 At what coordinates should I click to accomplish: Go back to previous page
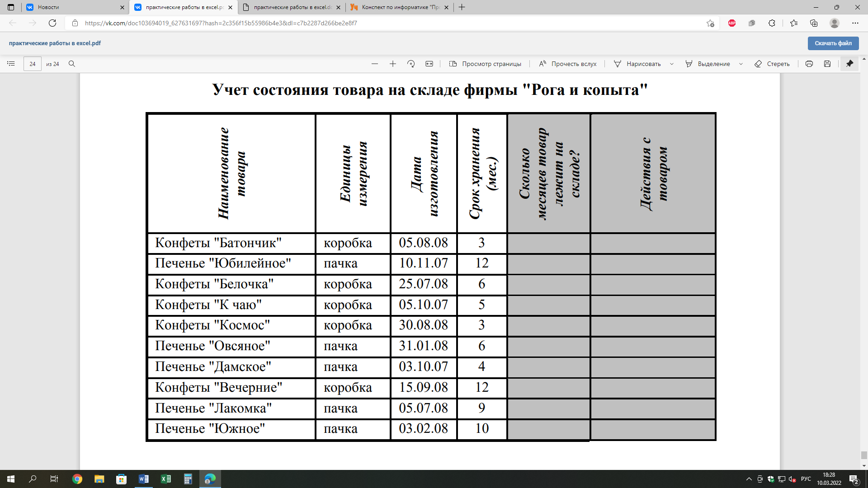[13, 23]
